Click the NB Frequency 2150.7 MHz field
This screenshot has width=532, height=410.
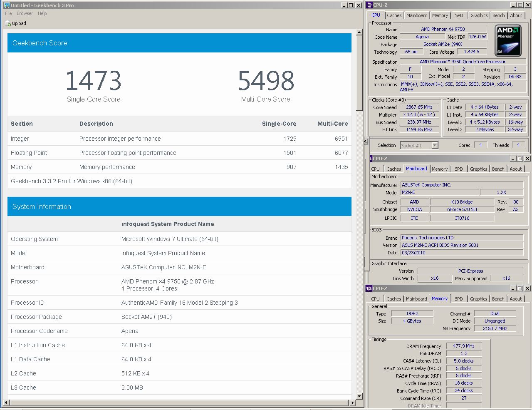pyautogui.click(x=495, y=328)
